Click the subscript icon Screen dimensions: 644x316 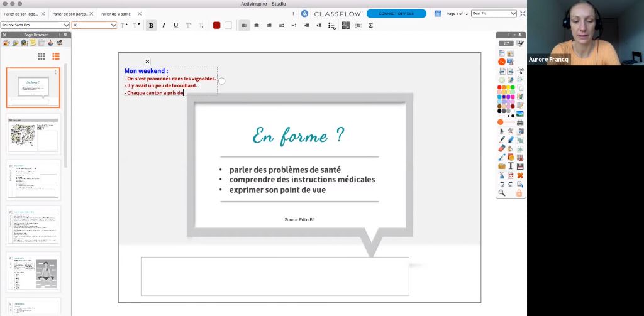[x=201, y=26]
